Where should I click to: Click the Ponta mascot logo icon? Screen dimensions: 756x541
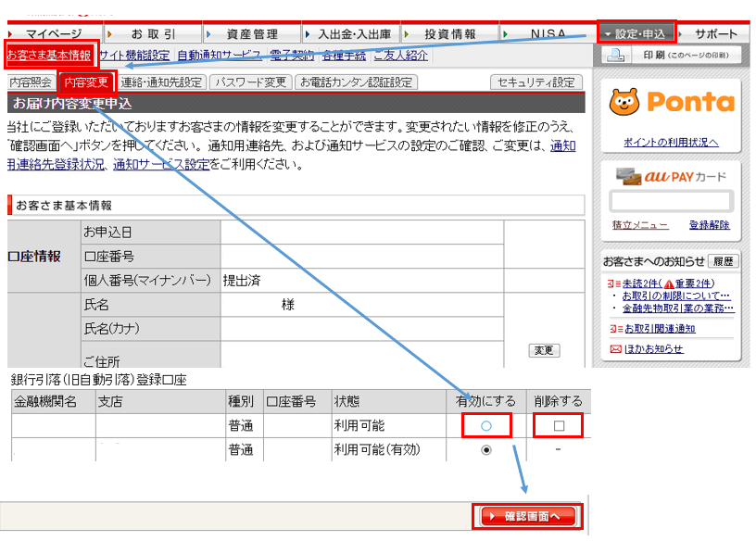tap(624, 102)
